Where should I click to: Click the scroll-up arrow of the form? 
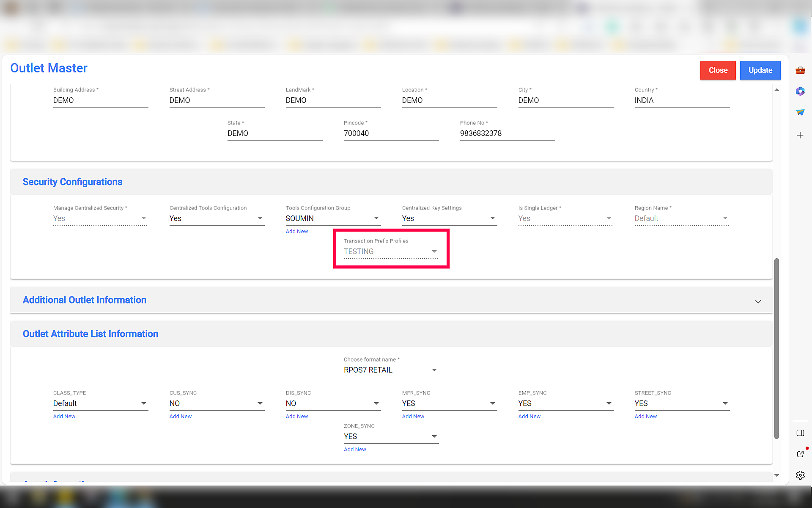pyautogui.click(x=776, y=90)
